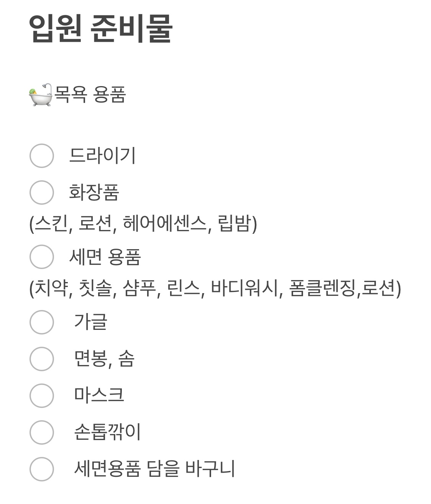Click the 화장품 item text
Viewport: 431px width, 504px height.
pos(94,192)
